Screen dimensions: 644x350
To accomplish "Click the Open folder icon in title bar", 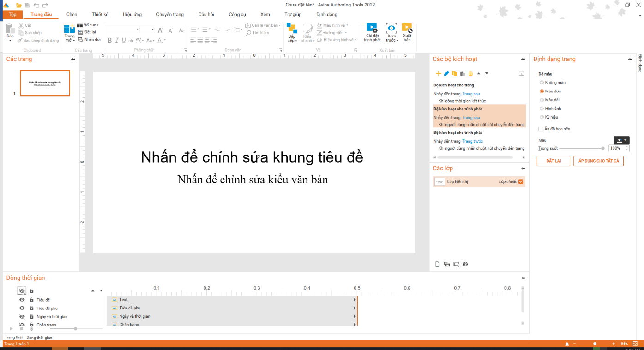I will tap(19, 5).
